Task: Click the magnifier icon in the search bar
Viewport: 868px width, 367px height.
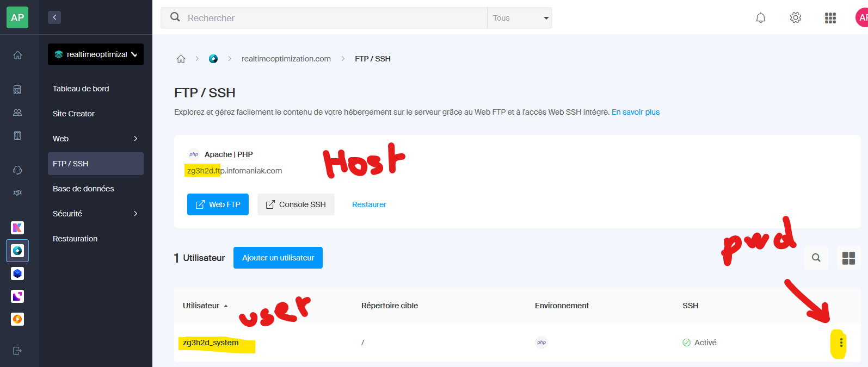Action: pos(175,17)
